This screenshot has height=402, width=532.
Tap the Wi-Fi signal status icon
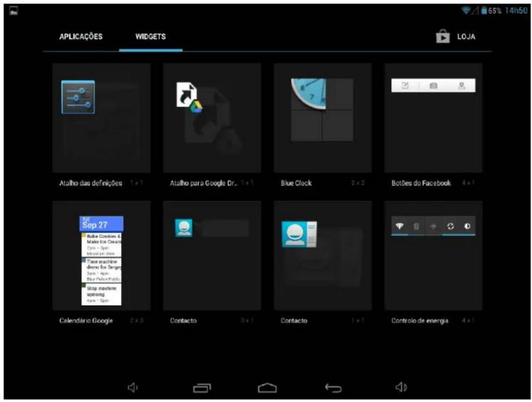click(x=466, y=11)
